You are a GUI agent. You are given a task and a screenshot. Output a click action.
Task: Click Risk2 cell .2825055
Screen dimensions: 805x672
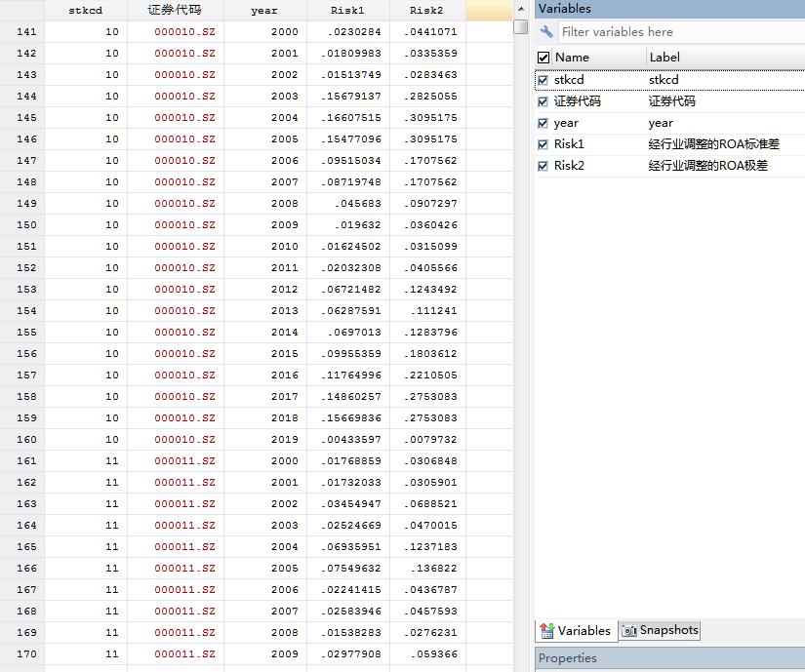427,97
